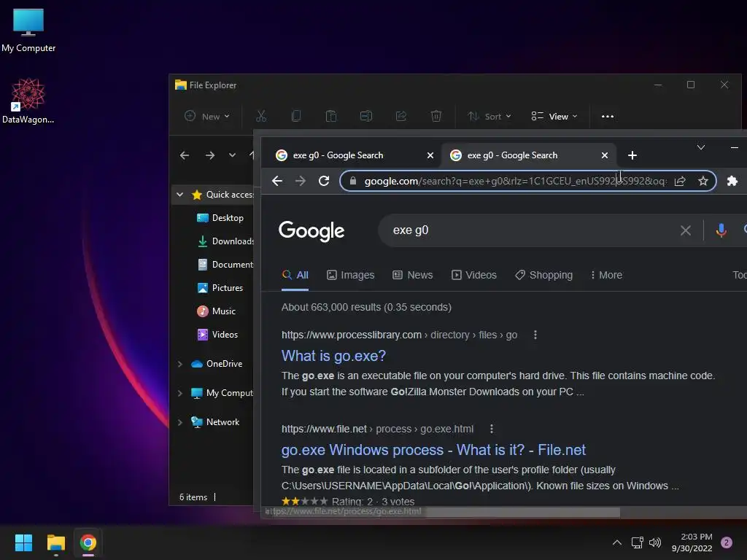Click Chrome icon in the taskbar
This screenshot has height=560, width=747.
88,542
